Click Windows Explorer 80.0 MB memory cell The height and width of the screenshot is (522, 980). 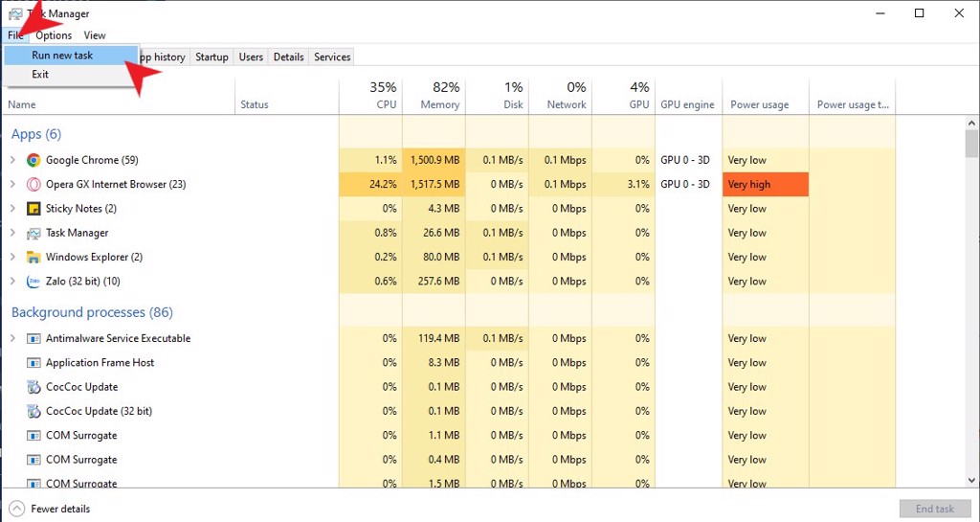434,257
